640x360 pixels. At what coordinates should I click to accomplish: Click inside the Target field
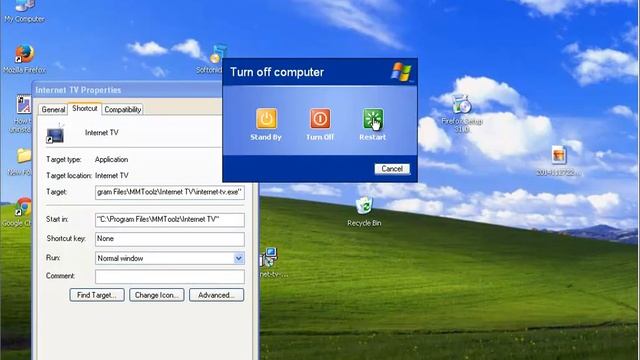tap(170, 192)
